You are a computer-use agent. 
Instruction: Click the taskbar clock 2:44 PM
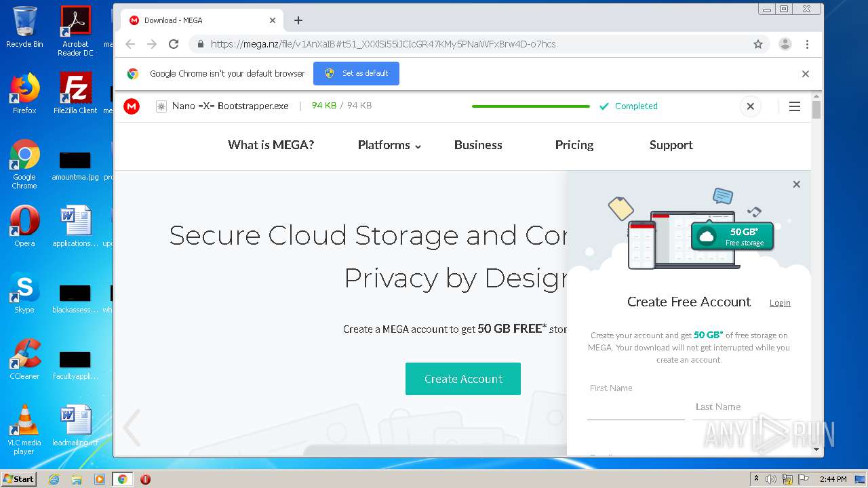pos(833,479)
